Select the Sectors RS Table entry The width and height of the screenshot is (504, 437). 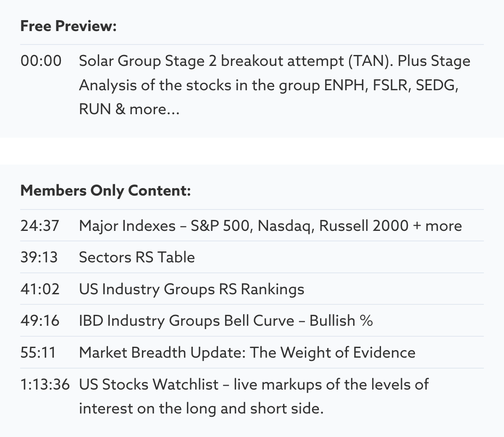coord(137,257)
